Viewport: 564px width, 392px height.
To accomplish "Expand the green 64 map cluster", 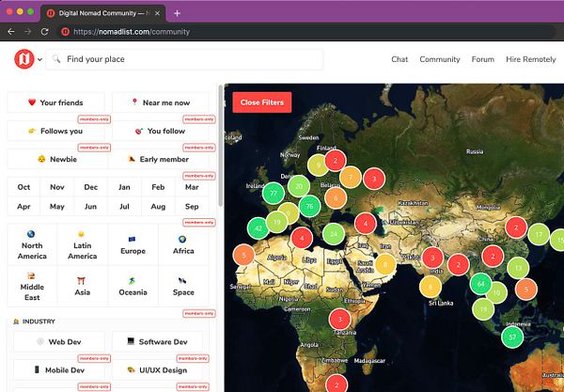I will tap(480, 283).
